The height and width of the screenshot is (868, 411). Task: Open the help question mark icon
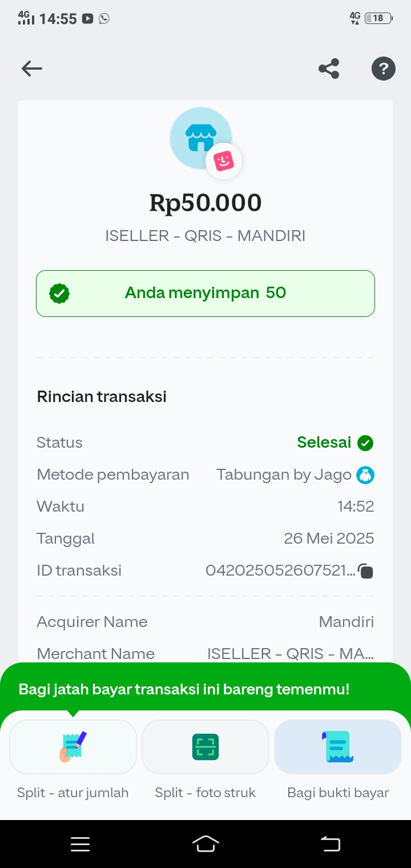[x=383, y=69]
